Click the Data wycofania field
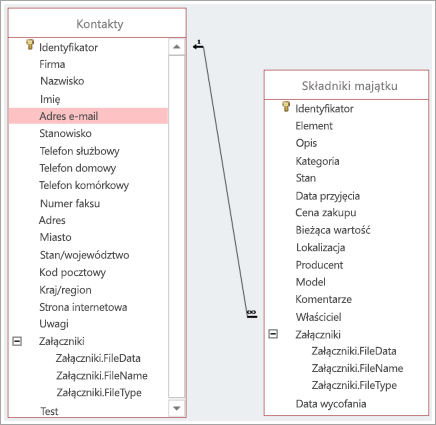The image size is (436, 425). coord(331,404)
